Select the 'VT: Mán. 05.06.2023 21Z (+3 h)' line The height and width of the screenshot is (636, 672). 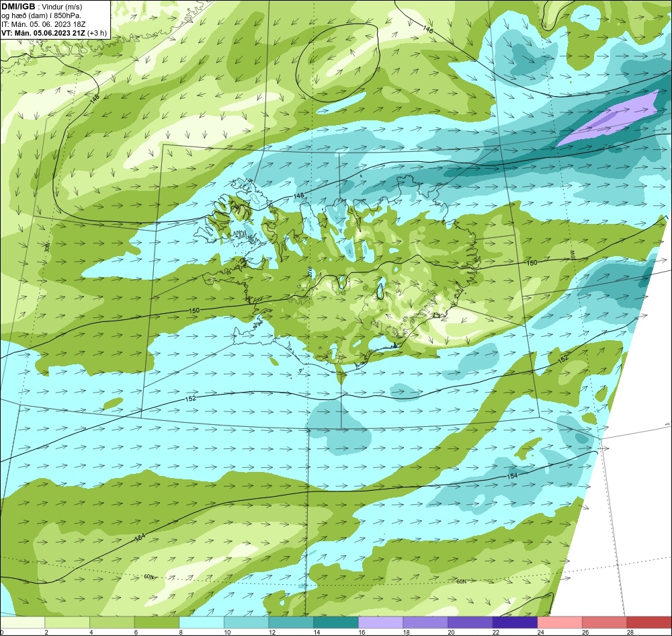54,33
